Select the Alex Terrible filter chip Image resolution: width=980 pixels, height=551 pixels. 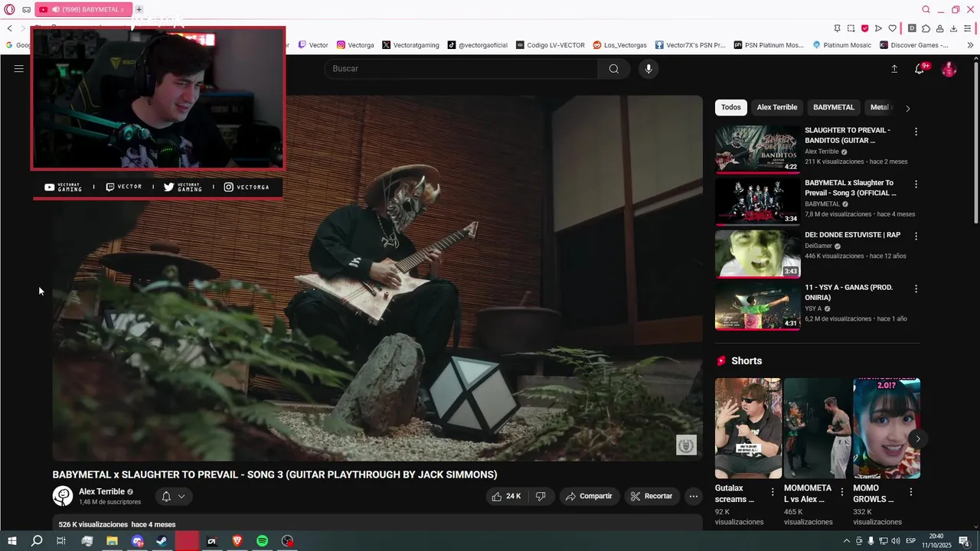(x=777, y=107)
